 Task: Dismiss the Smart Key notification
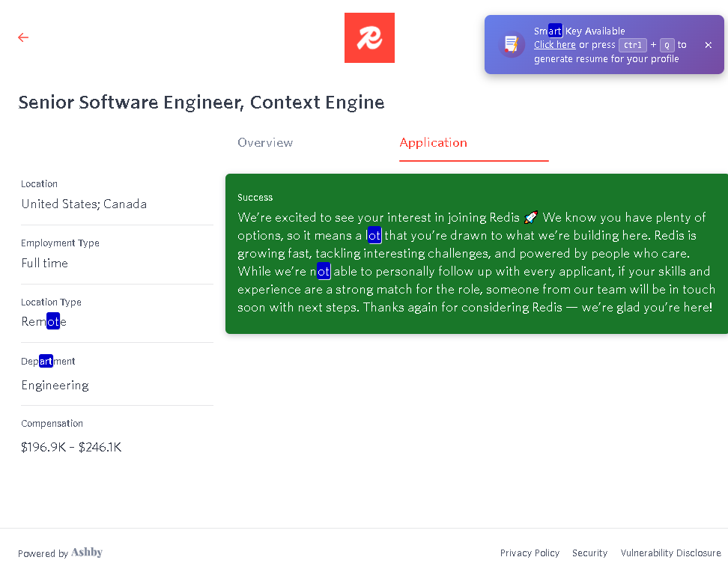tap(708, 45)
